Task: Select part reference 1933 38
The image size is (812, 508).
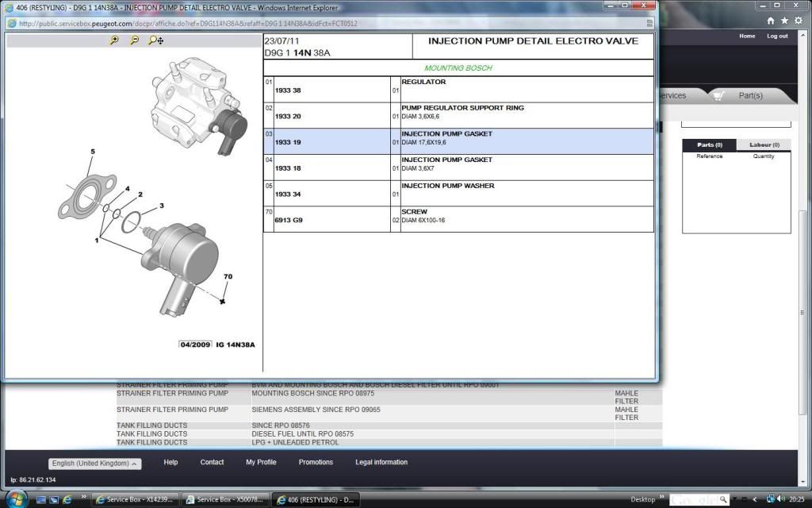Action: [288, 90]
